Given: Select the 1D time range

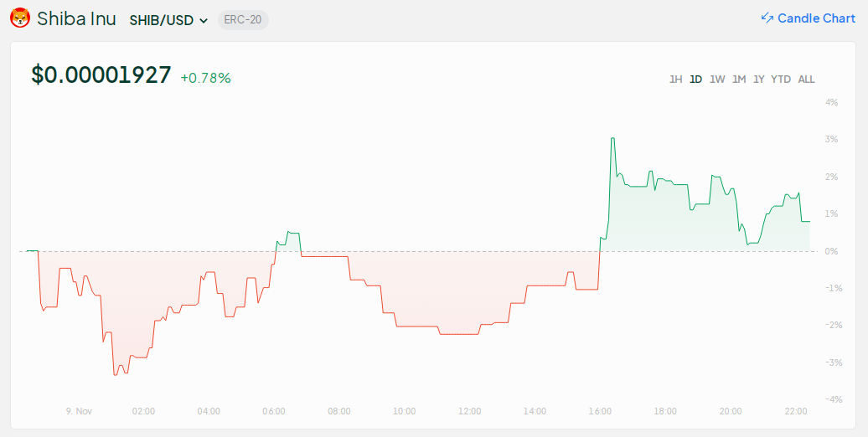Looking at the screenshot, I should pyautogui.click(x=695, y=80).
